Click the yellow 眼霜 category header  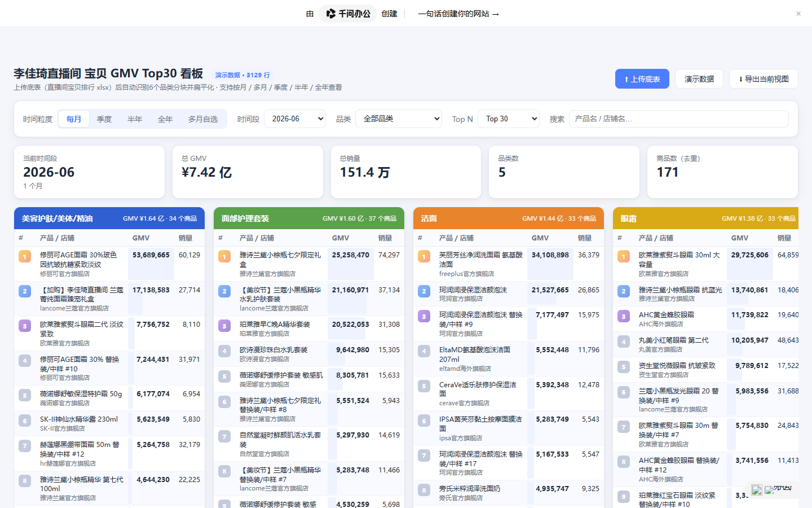tap(705, 218)
